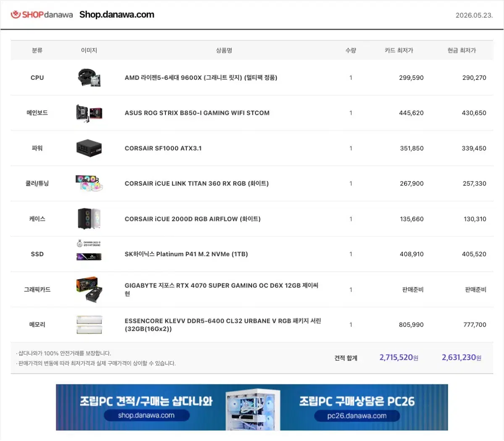Click the price fluctuation notice text
Screen dimensions: 504x441
click(96, 363)
